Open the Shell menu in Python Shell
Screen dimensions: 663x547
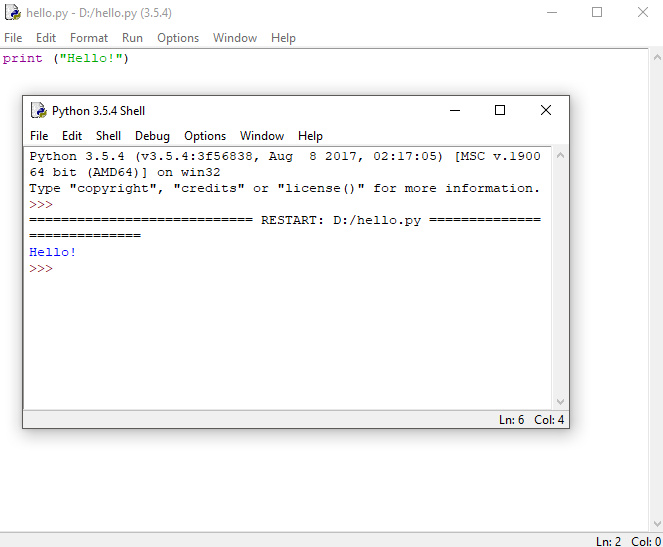point(108,136)
